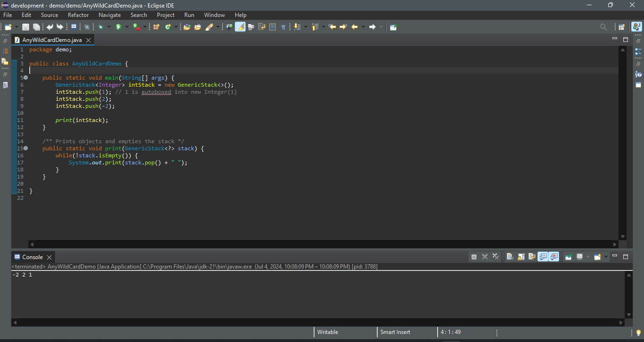Click the Undo arrow icon
The width and height of the screenshot is (644, 342).
tap(50, 27)
